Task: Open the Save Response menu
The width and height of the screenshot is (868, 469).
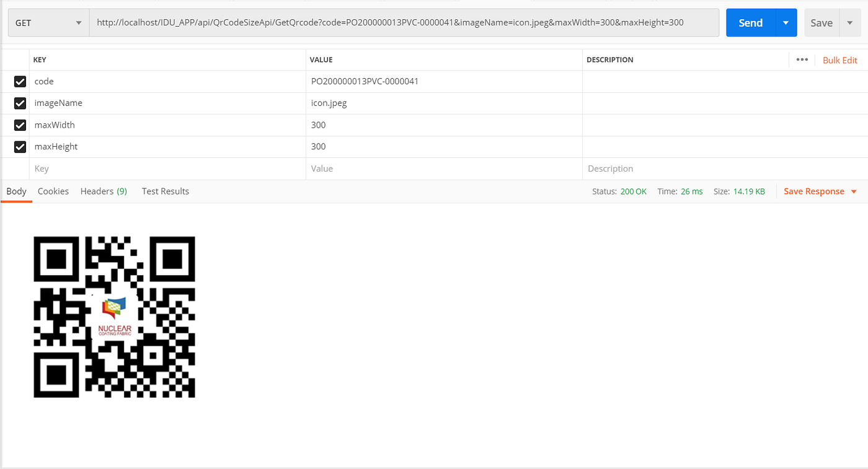Action: 813,191
